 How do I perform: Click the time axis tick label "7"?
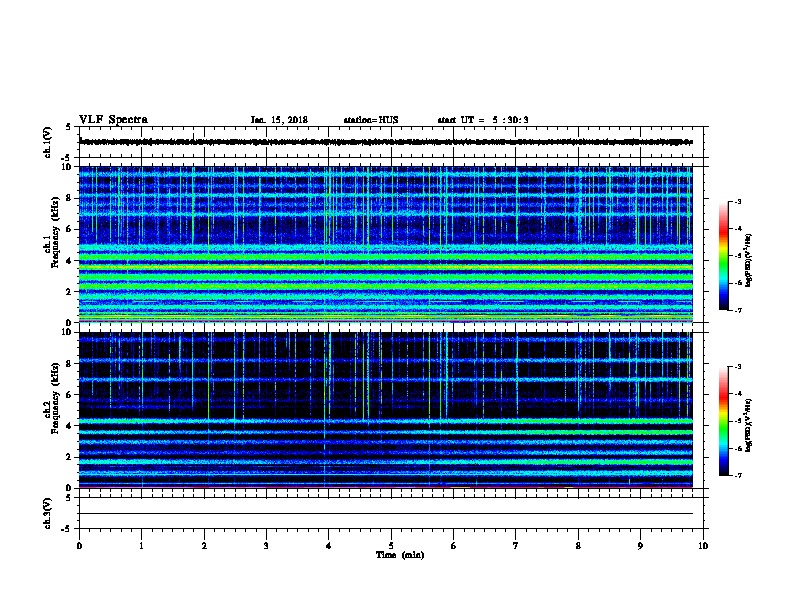click(516, 546)
